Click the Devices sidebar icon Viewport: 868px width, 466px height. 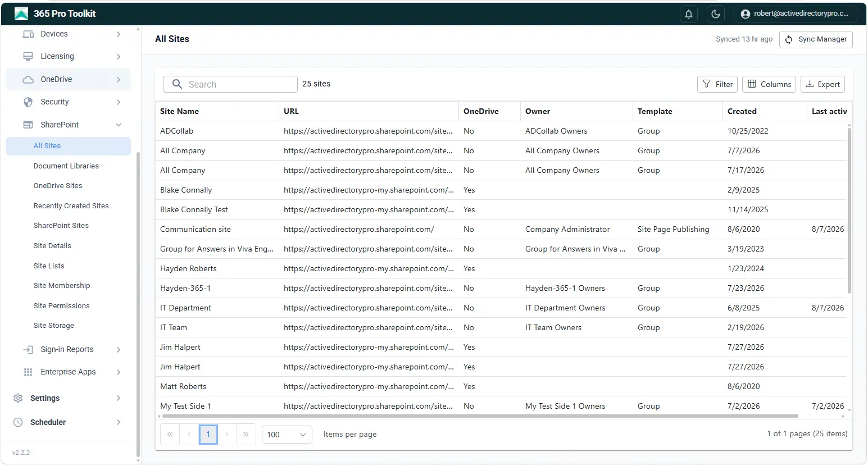(28, 34)
